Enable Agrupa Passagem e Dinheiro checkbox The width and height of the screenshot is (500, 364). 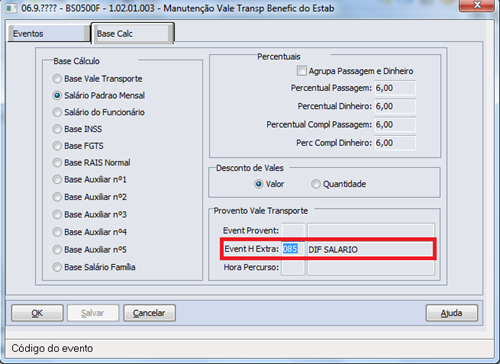point(302,71)
